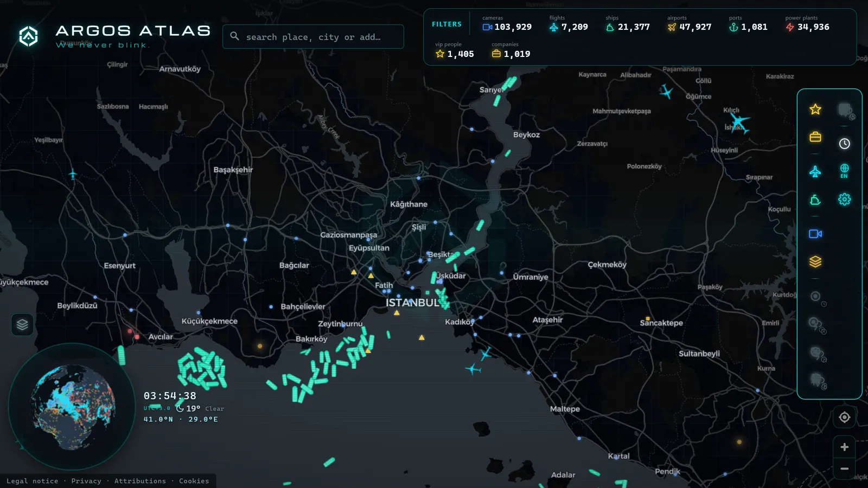
Task: Click the ISTANBUL city label
Action: click(x=412, y=303)
